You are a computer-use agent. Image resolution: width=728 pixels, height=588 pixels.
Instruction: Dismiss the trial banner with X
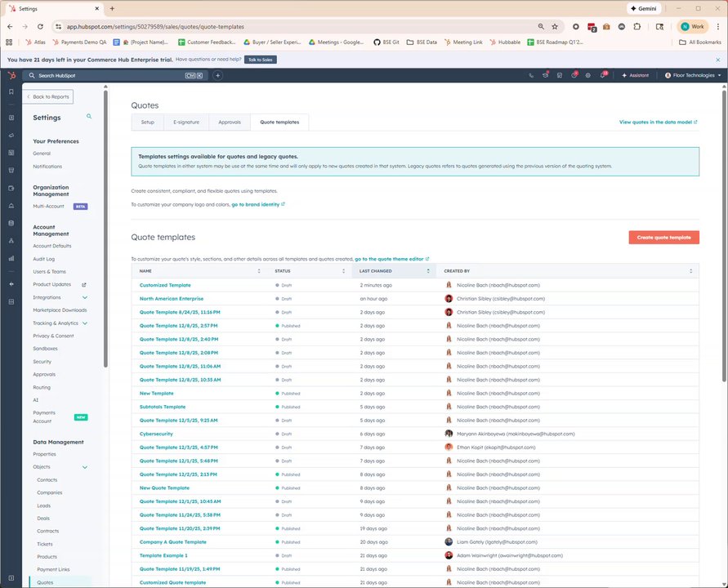717,60
